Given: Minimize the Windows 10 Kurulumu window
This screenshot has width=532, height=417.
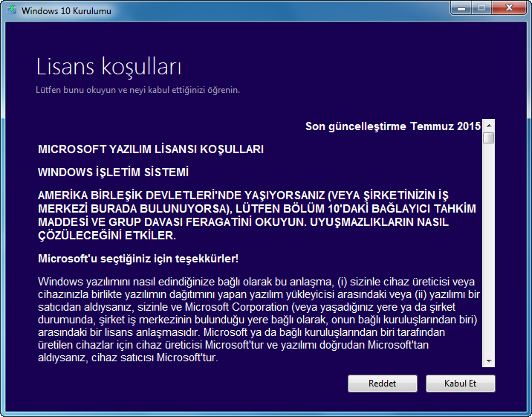Looking at the screenshot, I should click(461, 8).
